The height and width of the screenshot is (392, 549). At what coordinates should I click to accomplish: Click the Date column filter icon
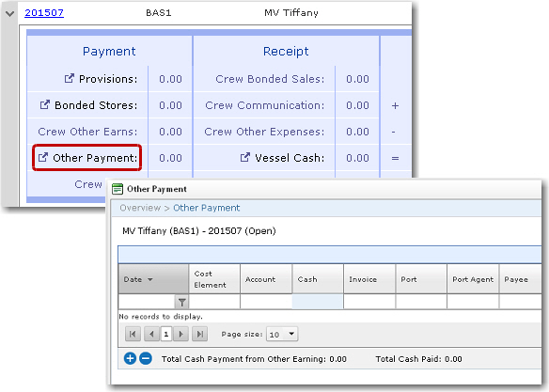[x=181, y=302]
